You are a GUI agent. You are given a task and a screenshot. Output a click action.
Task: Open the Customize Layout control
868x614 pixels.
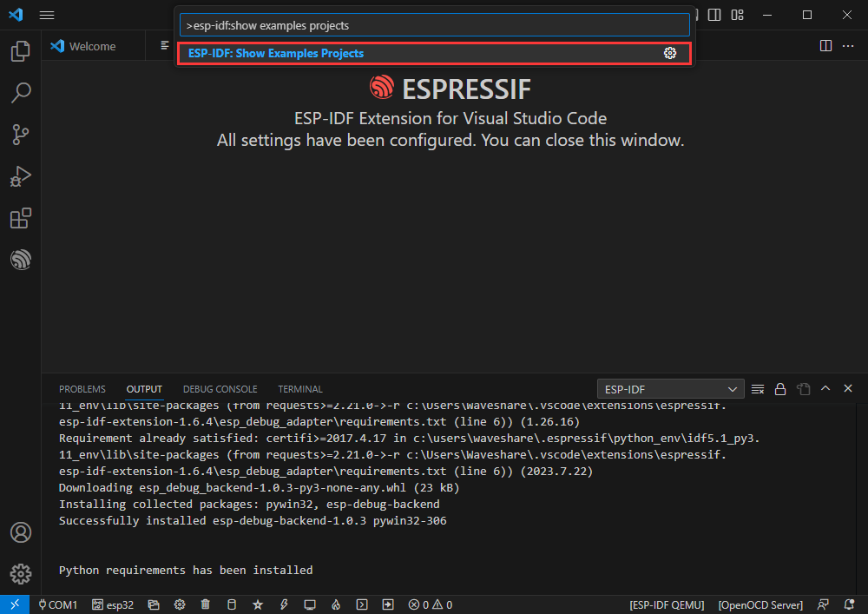point(737,15)
